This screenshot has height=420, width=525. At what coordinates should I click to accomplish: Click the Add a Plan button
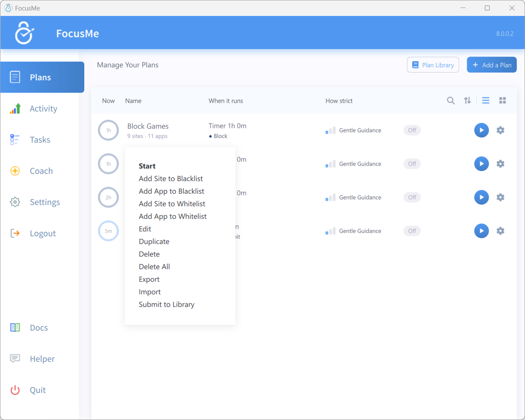coord(492,65)
